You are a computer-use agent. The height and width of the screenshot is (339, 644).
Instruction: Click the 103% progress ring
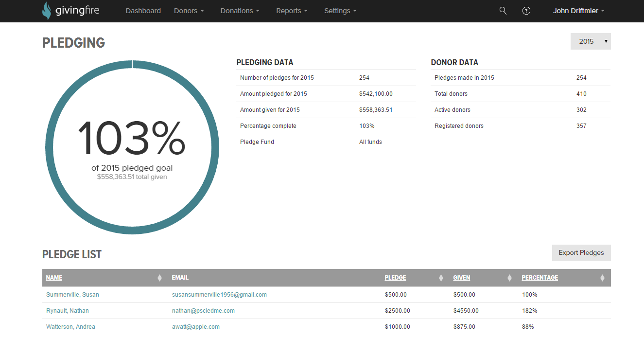pyautogui.click(x=132, y=147)
